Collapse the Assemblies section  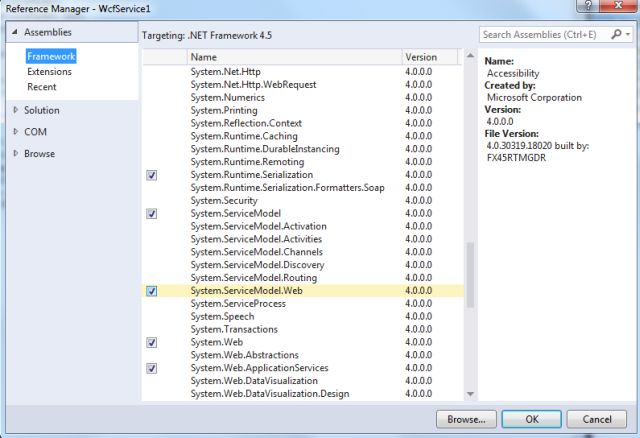pos(15,32)
